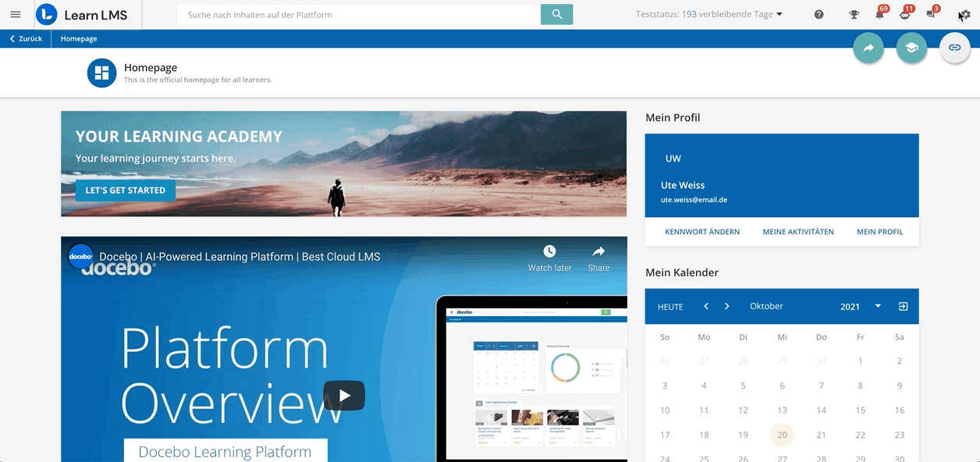The image size is (980, 462).
Task: Open the hamburger main menu
Action: click(16, 14)
